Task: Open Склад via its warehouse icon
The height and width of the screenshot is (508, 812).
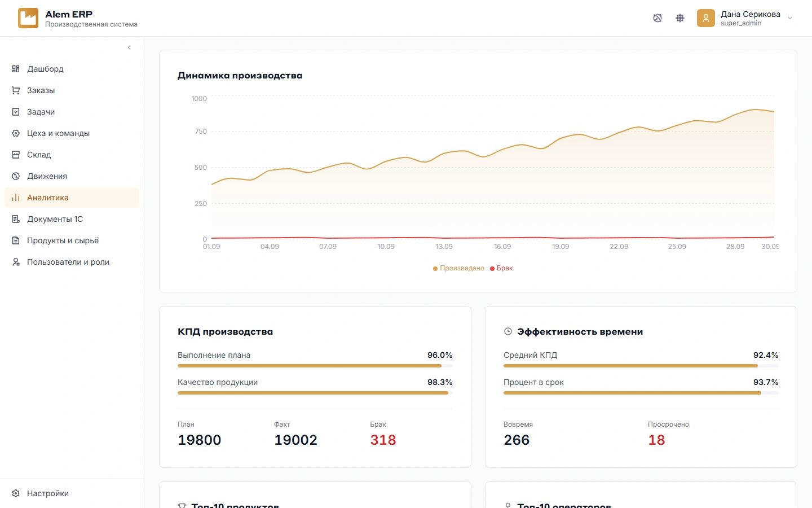Action: coord(16,155)
